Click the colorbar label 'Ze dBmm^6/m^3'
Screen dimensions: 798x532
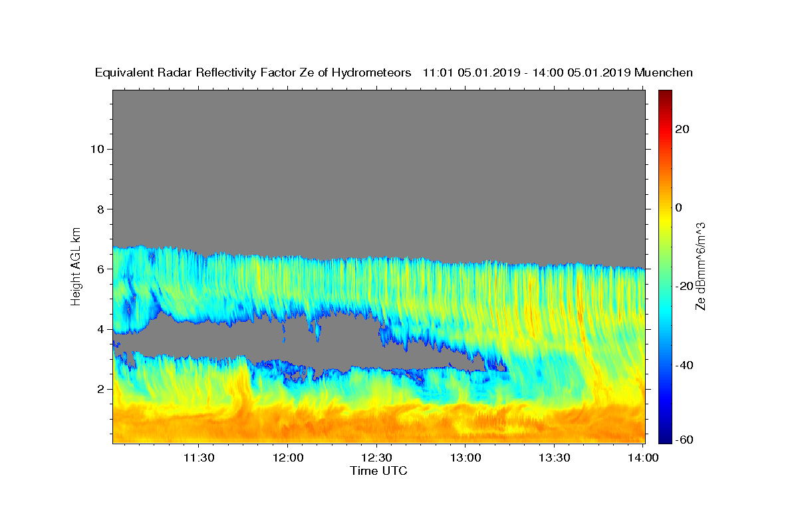pos(700,266)
